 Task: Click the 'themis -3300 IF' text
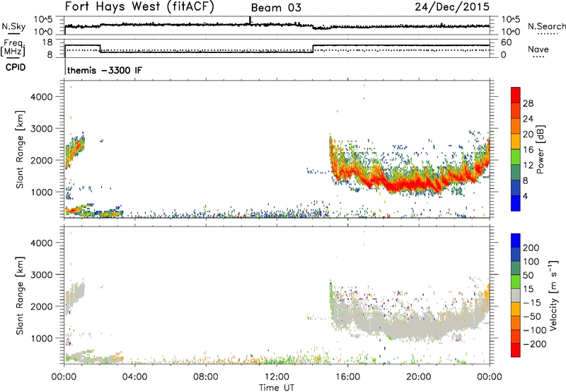pyautogui.click(x=105, y=70)
